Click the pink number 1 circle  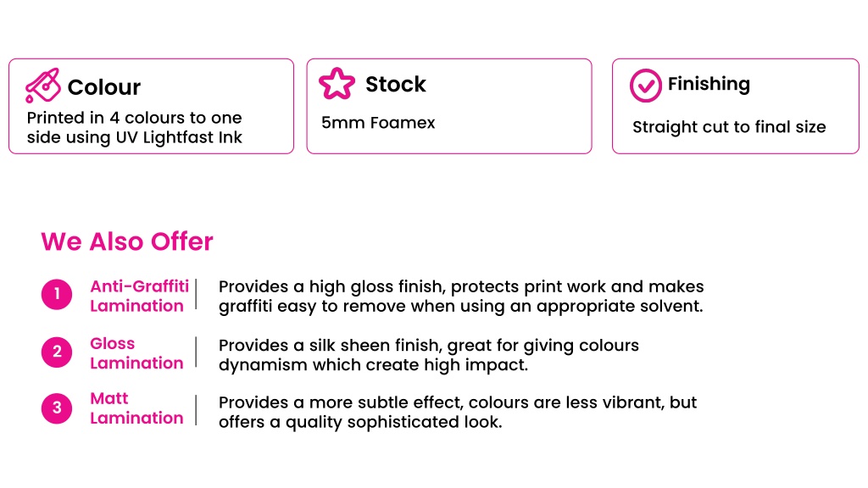click(x=57, y=294)
